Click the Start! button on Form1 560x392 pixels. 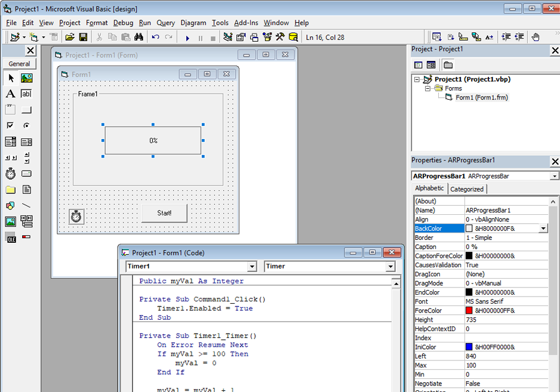[164, 213]
